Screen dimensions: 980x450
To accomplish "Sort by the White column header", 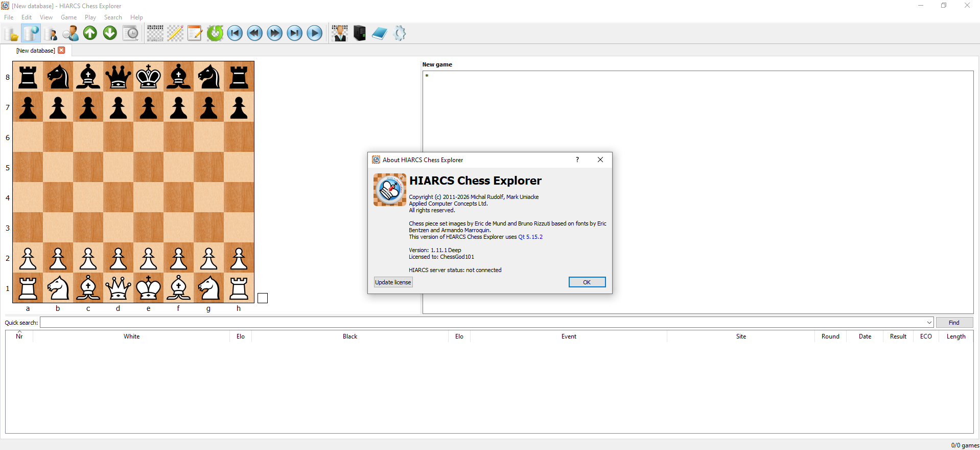I will coord(131,336).
